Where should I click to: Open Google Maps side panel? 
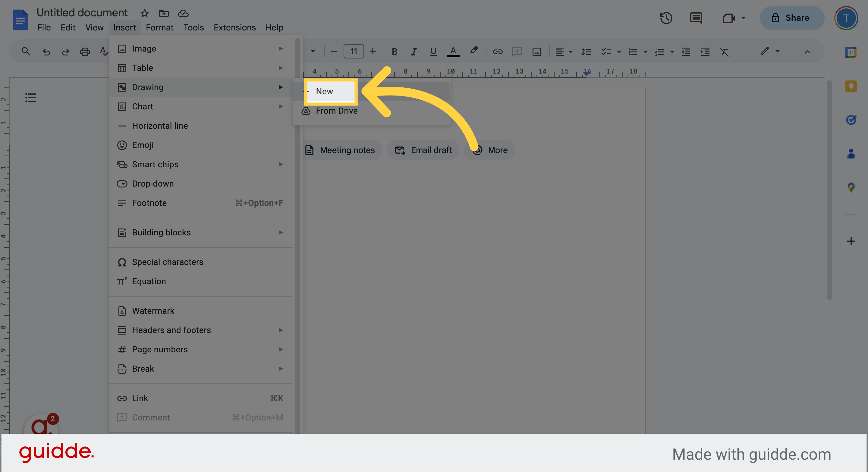coord(851,187)
